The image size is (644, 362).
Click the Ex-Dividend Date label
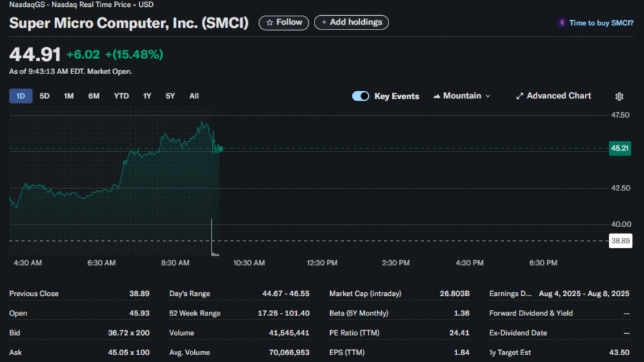(x=518, y=333)
